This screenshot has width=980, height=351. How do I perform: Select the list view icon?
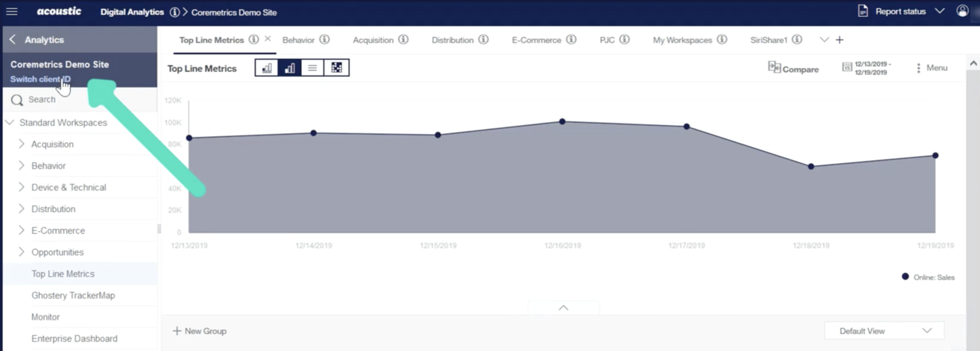[312, 68]
